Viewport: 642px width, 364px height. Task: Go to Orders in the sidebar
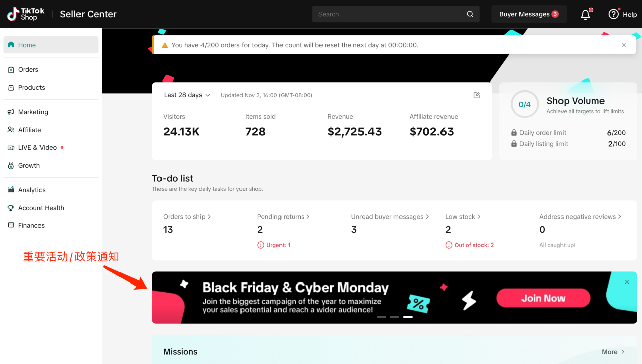(28, 70)
